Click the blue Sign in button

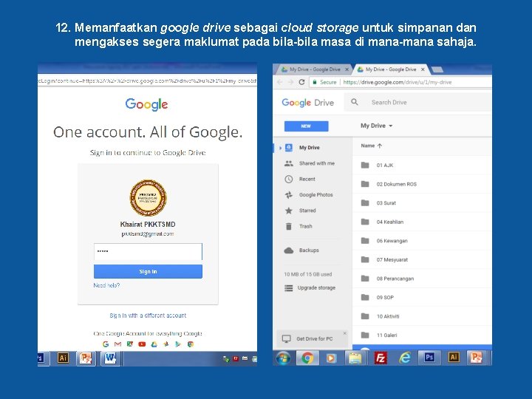tap(148, 271)
